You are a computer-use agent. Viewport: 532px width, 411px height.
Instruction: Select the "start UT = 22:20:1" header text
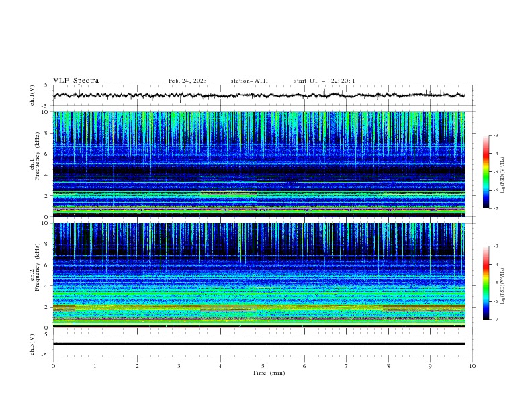324,81
